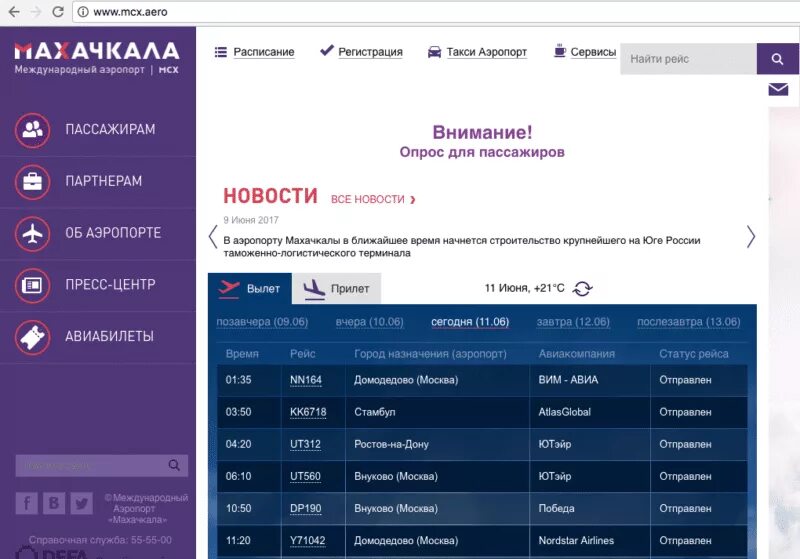Image resolution: width=800 pixels, height=559 pixels.
Task: Switch to the Прилет arrivals tab
Action: pos(336,289)
